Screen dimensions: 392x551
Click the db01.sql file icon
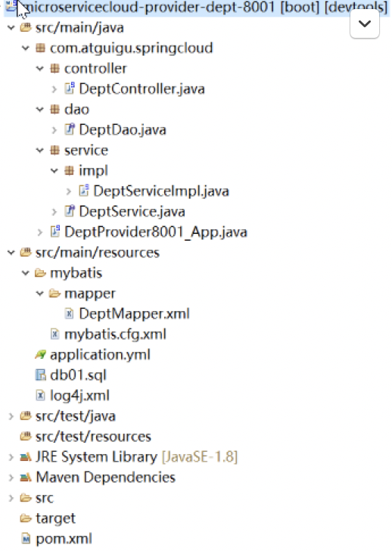tap(40, 375)
